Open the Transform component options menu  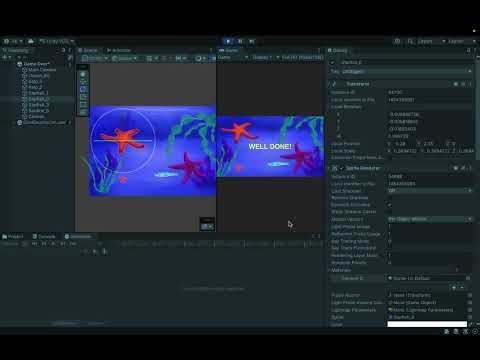(x=470, y=84)
